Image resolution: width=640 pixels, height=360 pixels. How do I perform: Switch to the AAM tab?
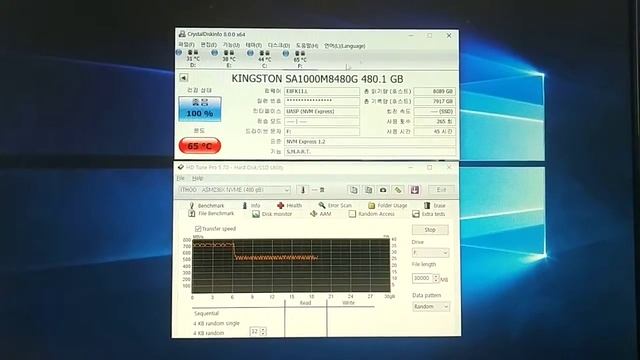click(321, 214)
